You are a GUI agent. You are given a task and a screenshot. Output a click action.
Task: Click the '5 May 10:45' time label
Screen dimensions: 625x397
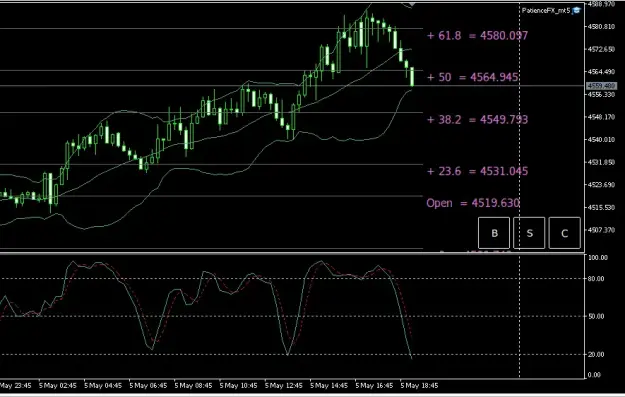point(238,386)
